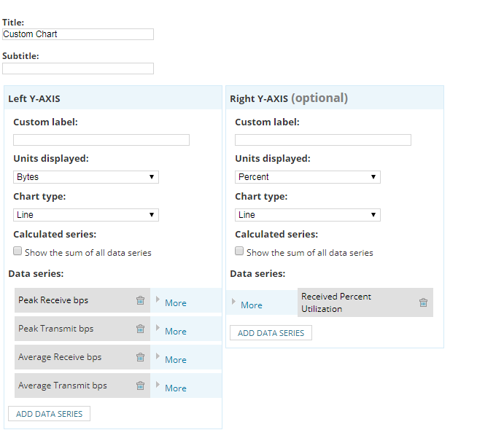Screen dimensions: 504x446
Task: Delete Average Transmit bps data series
Action: tap(140, 386)
